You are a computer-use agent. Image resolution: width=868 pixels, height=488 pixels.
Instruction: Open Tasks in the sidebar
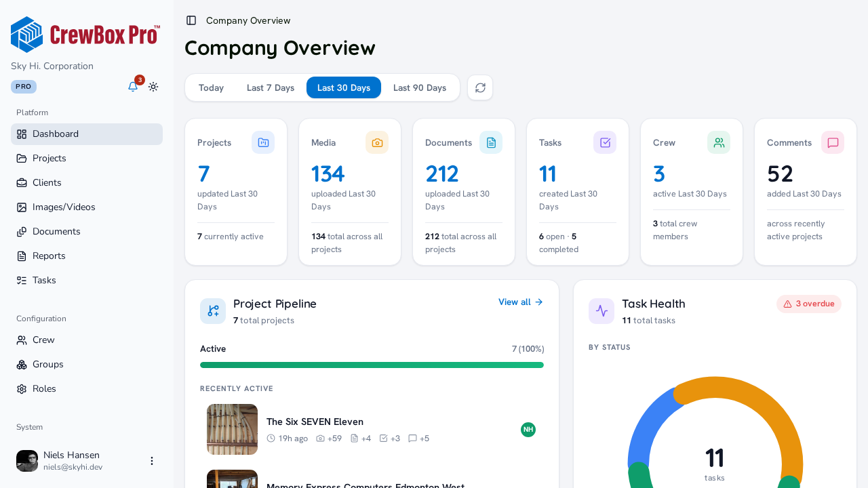87,281
